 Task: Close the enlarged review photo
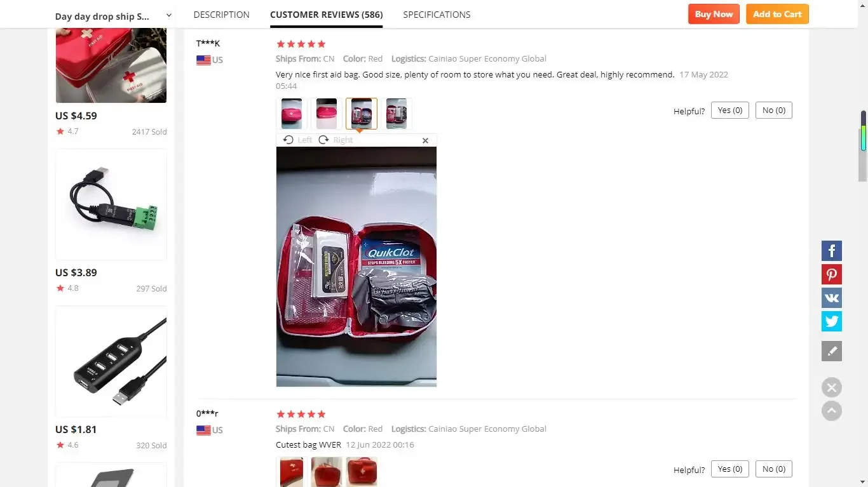(425, 140)
